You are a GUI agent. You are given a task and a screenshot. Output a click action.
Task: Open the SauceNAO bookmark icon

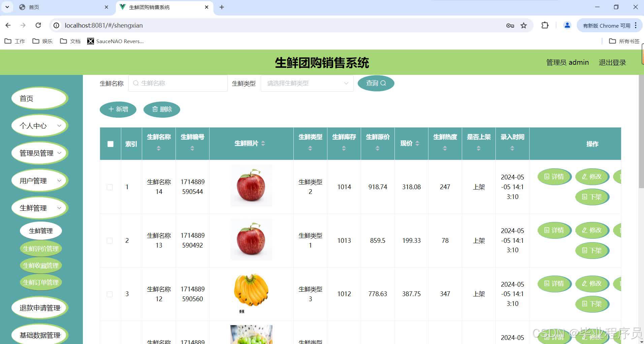90,41
